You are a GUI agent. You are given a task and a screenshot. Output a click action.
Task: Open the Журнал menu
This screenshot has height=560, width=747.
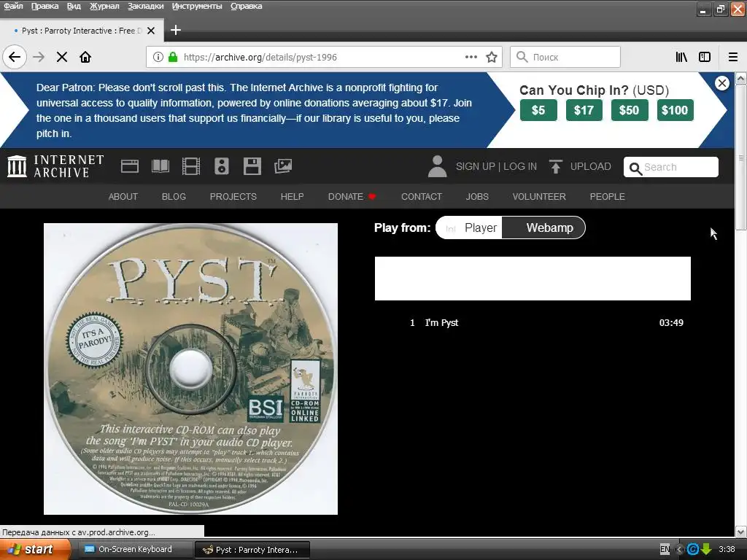point(104,6)
